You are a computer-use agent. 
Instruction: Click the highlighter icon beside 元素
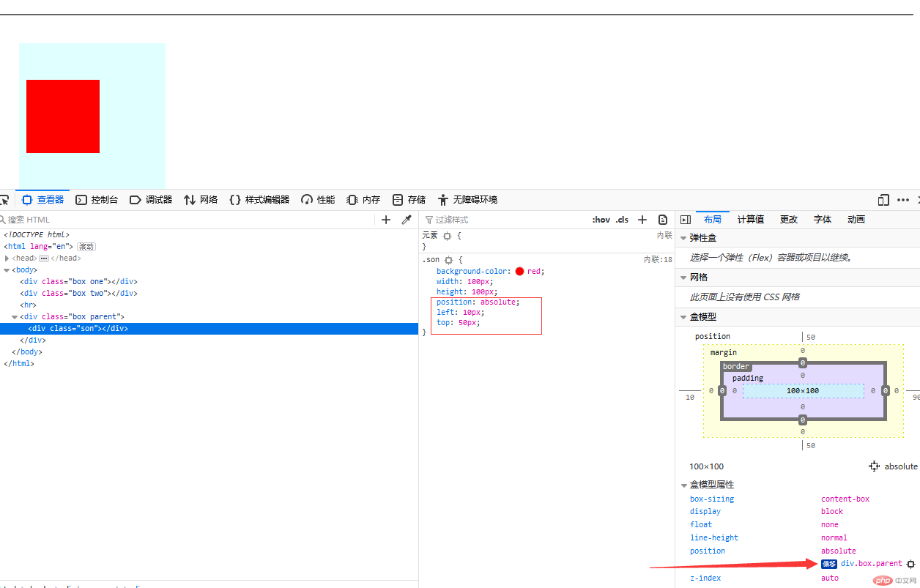coord(447,236)
